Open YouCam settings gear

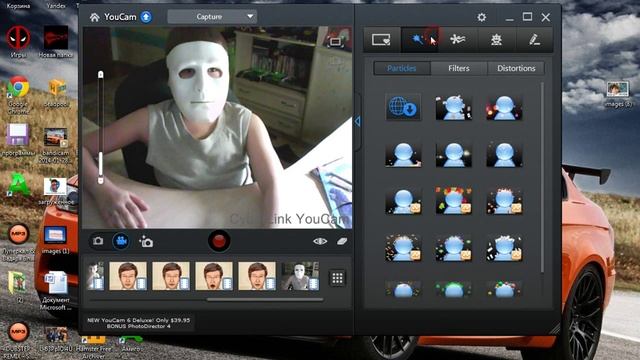[482, 17]
